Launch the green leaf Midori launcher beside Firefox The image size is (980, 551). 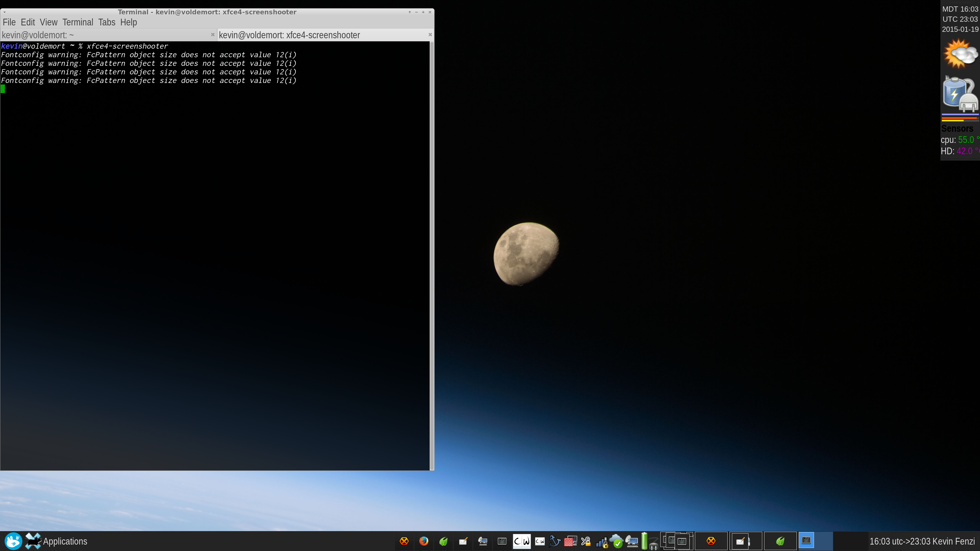(x=443, y=541)
